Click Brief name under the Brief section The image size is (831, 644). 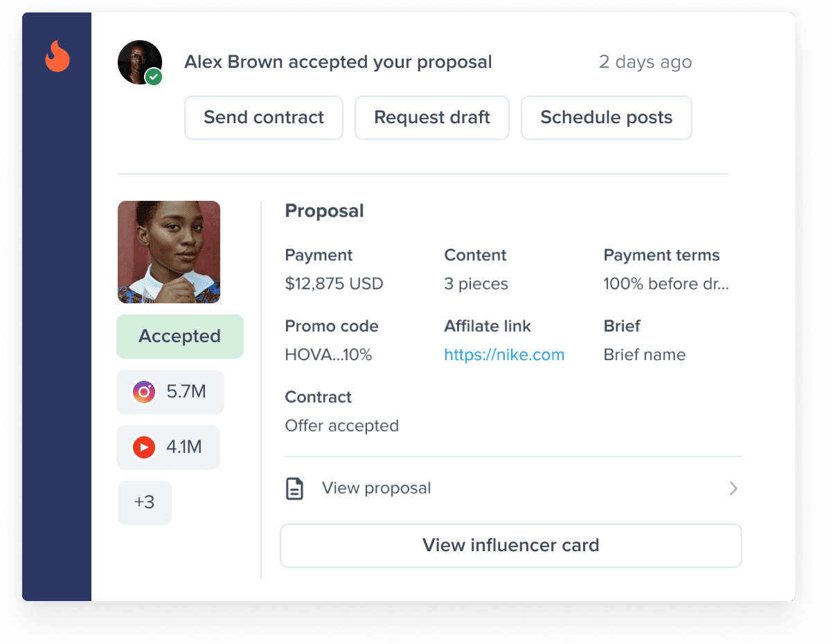[x=644, y=354]
